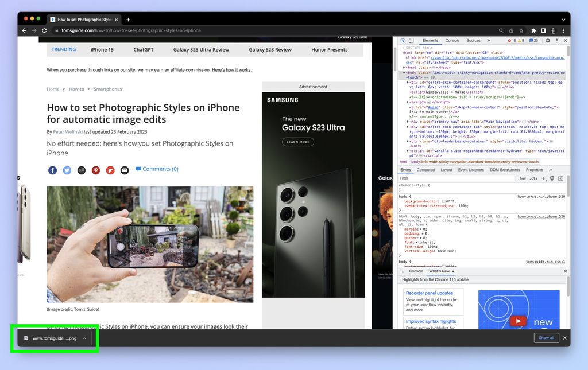Open the downloaded www.tomsguide png file
The width and height of the screenshot is (588, 370).
(x=55, y=338)
